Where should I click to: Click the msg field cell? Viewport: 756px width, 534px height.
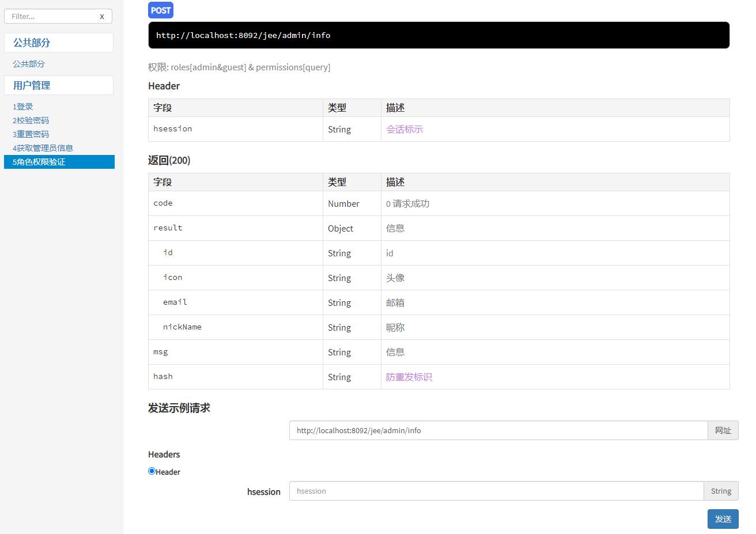click(x=236, y=352)
